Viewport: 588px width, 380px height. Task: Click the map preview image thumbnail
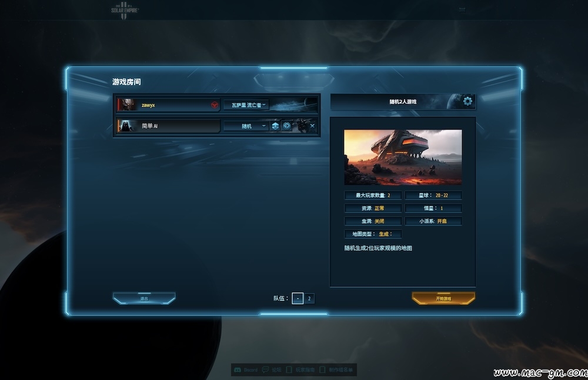[x=403, y=157]
